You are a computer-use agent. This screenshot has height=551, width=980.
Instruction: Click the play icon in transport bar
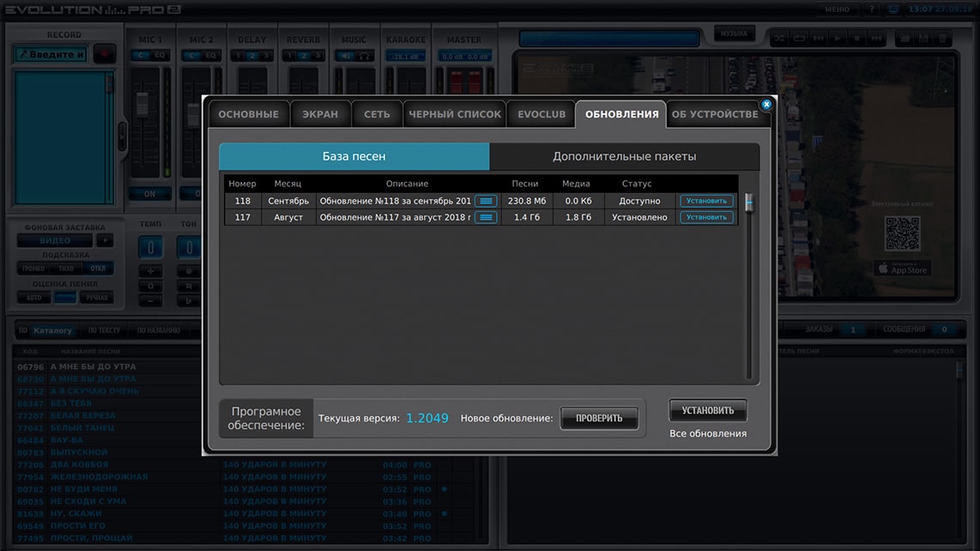point(838,39)
